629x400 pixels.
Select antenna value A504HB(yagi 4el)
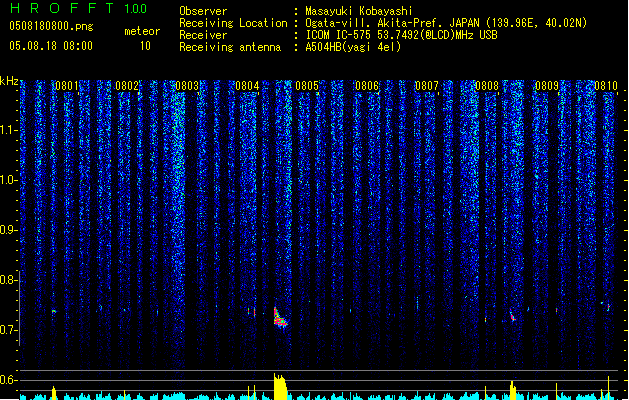coord(353,47)
